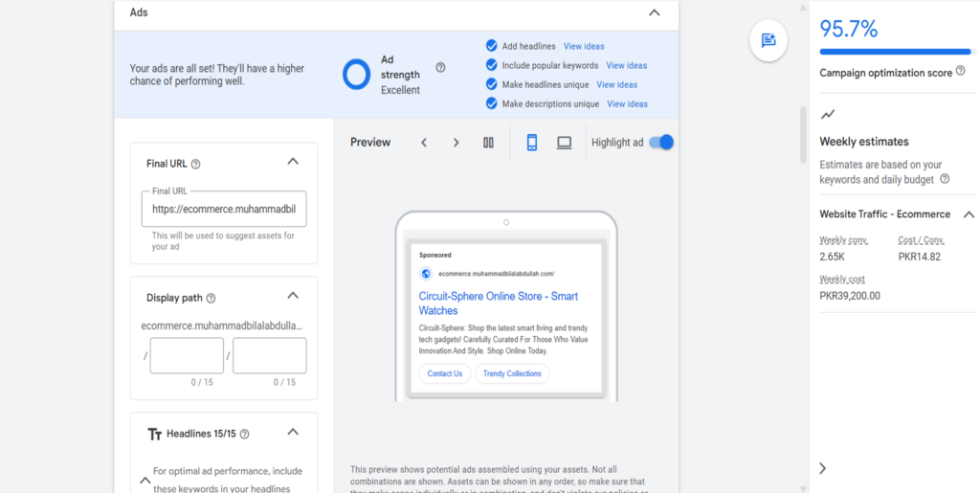Screen dimensions: 980x493
Task: Click the main page scrollbar thumb
Action: (x=803, y=134)
